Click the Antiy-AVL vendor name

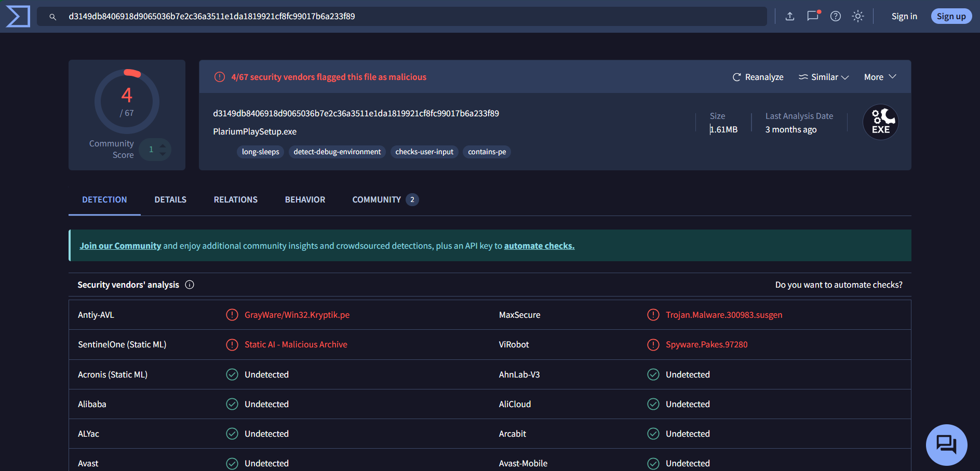point(96,315)
